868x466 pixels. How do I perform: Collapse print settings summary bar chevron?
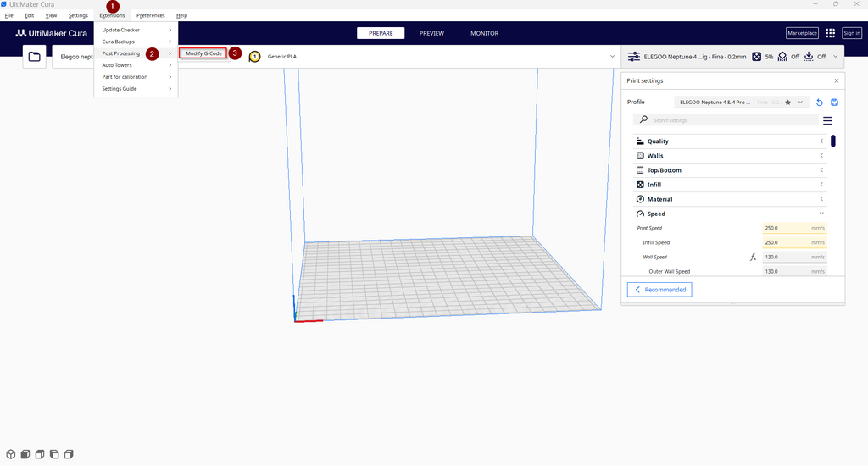(835, 57)
